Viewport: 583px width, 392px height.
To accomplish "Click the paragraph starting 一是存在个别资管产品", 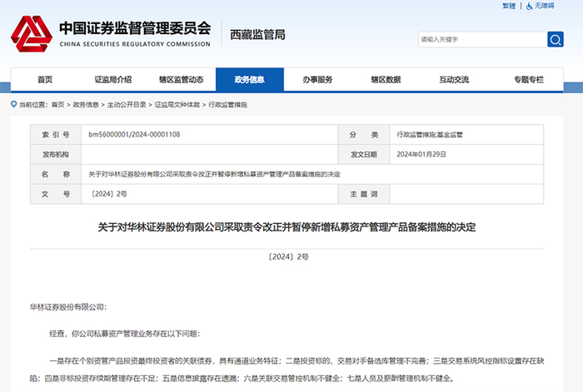I will pos(287,370).
